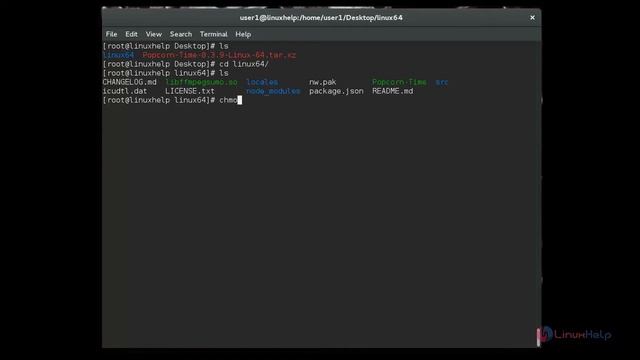Click icudtl.dat in the listing

click(125, 91)
